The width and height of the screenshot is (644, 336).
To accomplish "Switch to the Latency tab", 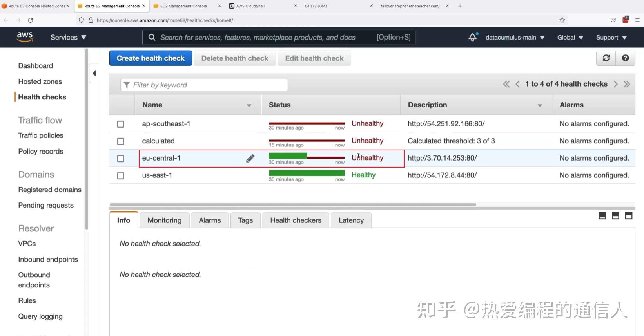I will [351, 220].
